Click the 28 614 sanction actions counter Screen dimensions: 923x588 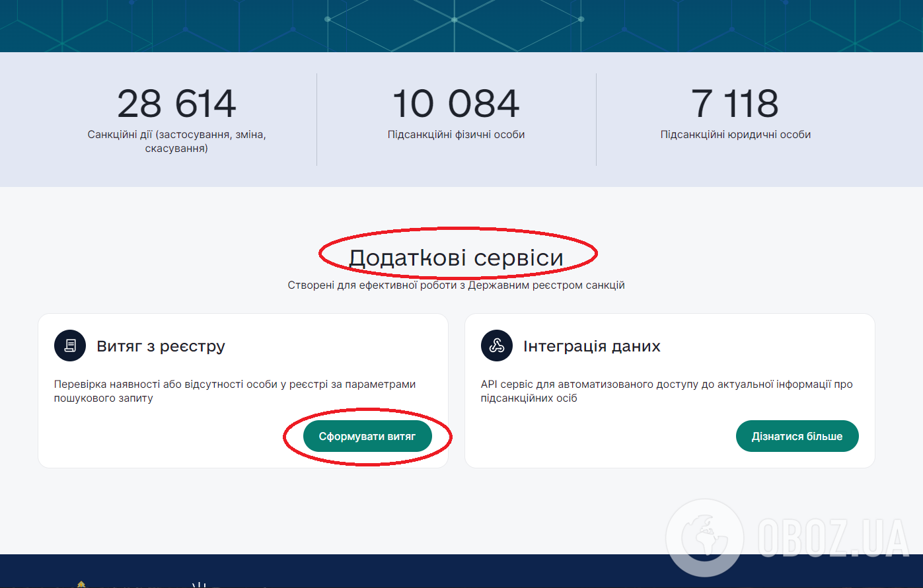[x=176, y=104]
